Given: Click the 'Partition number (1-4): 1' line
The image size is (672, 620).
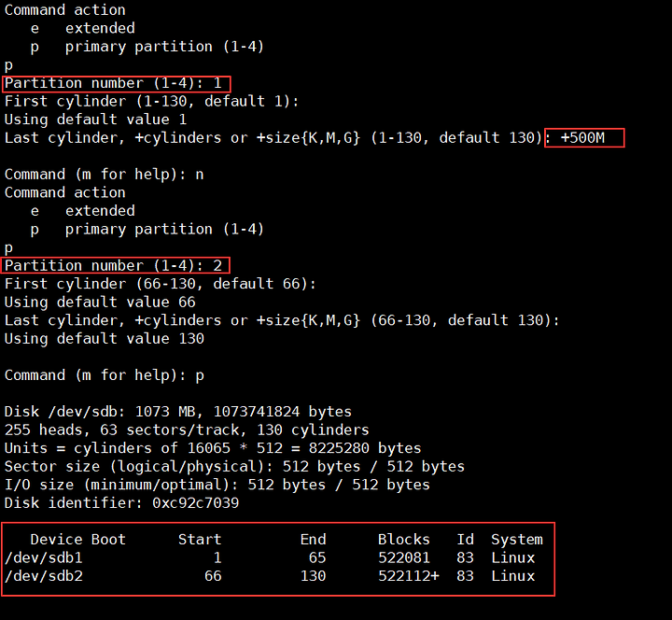Looking at the screenshot, I should pos(113,83).
